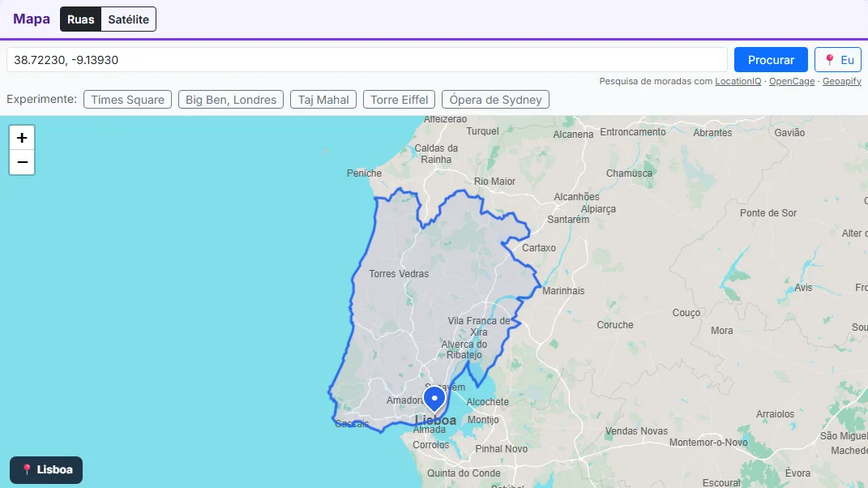Click the Gavião map label
This screenshot has height=488, width=868.
(x=790, y=133)
